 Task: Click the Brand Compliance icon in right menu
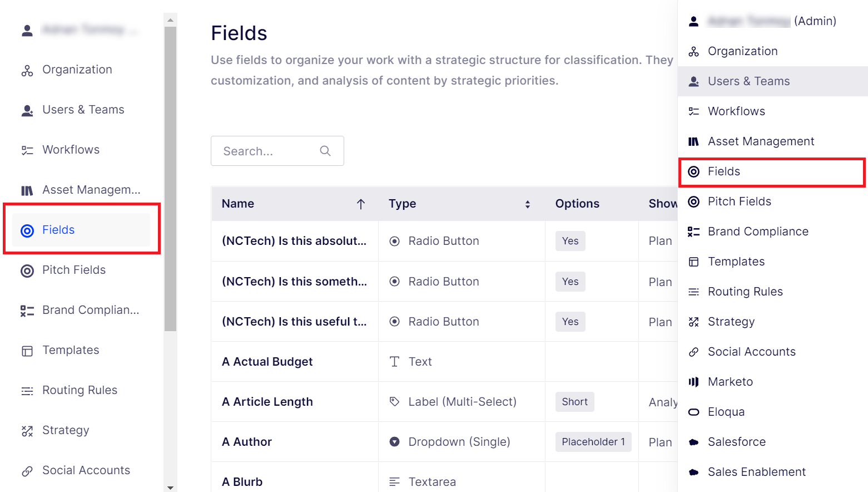coord(693,232)
